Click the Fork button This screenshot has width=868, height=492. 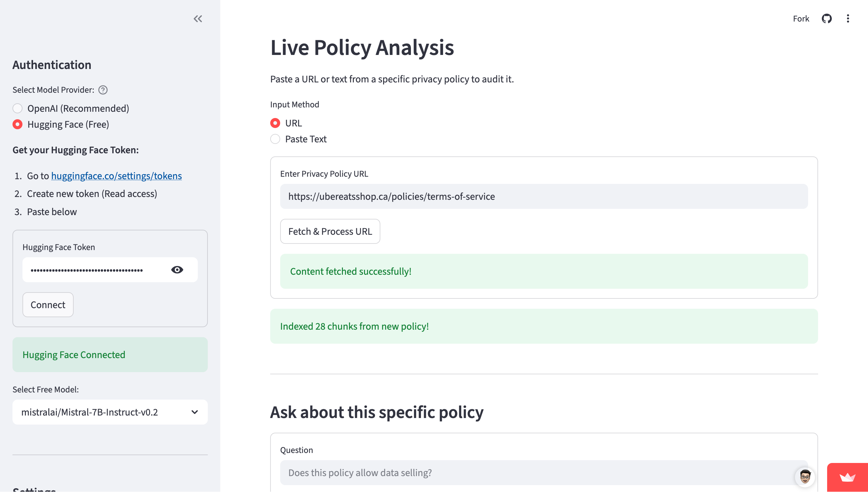tap(801, 19)
